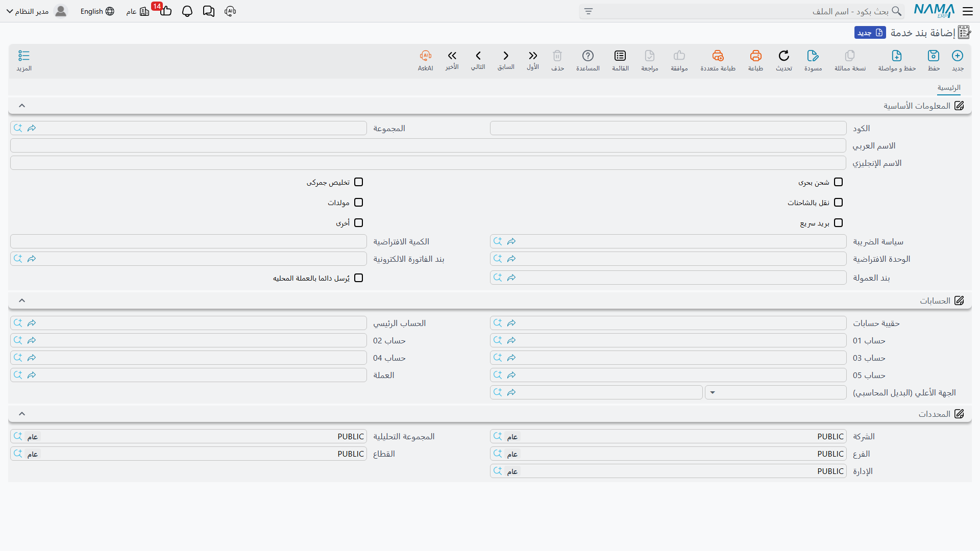
Task: Go to الأخير (Last) record
Action: point(452,56)
